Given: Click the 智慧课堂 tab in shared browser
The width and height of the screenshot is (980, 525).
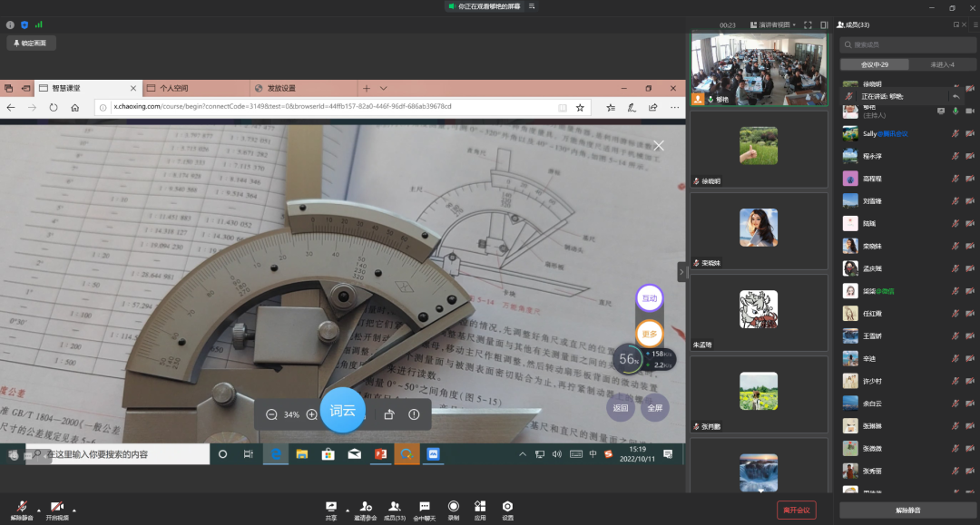Looking at the screenshot, I should coord(89,88).
